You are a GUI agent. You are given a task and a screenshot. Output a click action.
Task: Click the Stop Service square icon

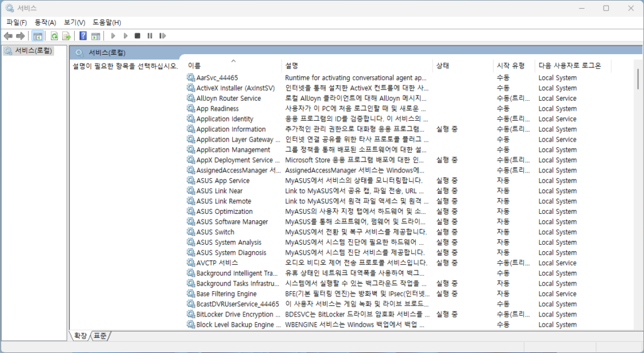point(138,36)
